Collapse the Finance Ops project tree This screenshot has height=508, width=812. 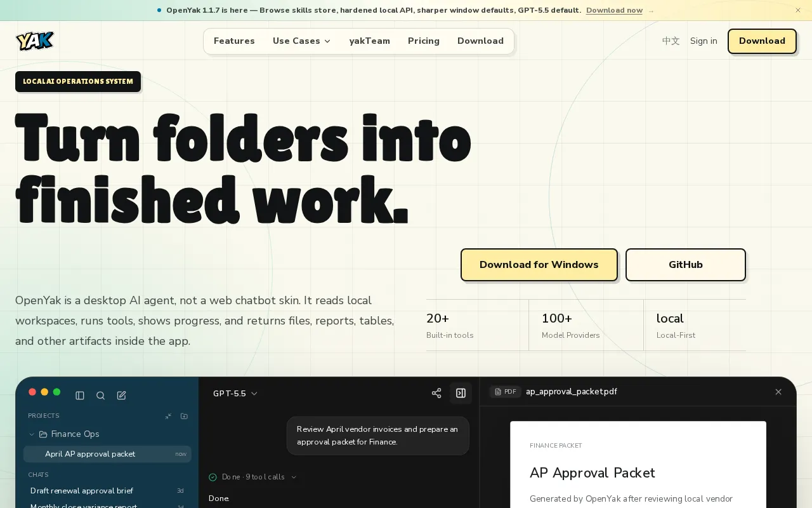click(x=32, y=434)
